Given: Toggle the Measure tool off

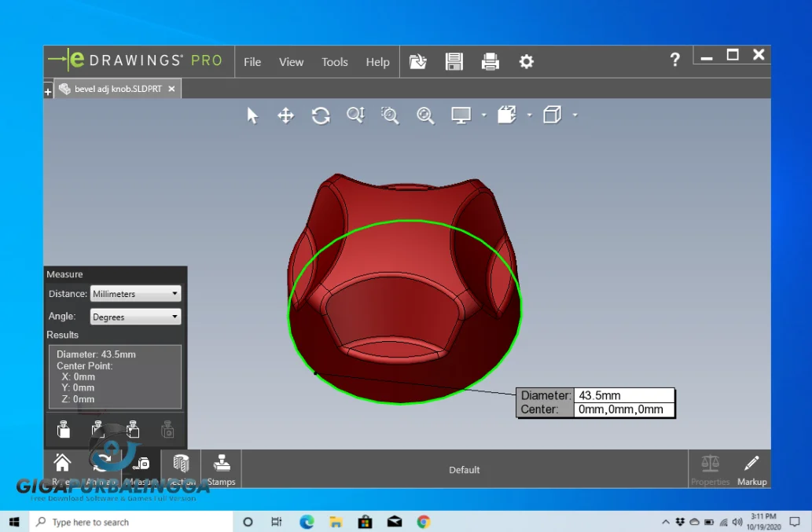Looking at the screenshot, I should 141,465.
